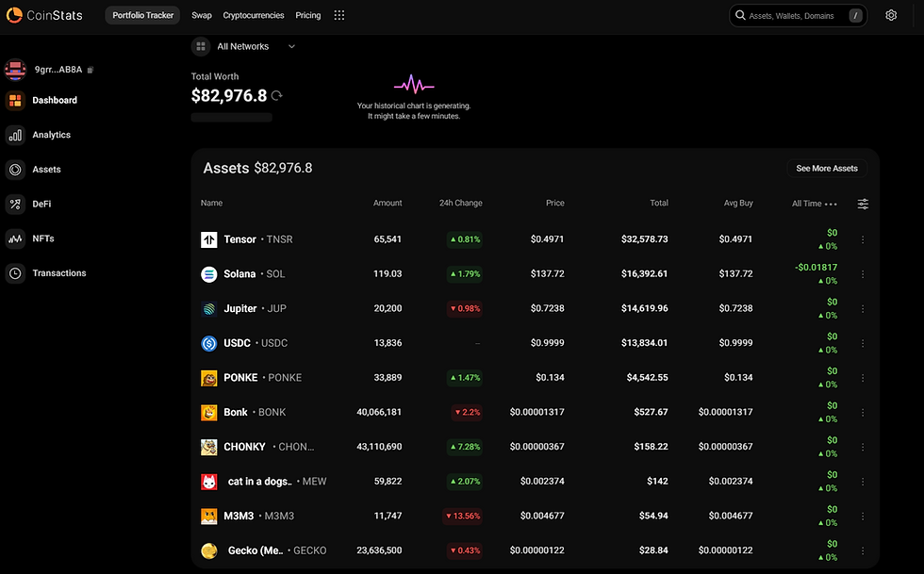Click the All Networks grid icon
The width and height of the screenshot is (924, 574).
201,46
